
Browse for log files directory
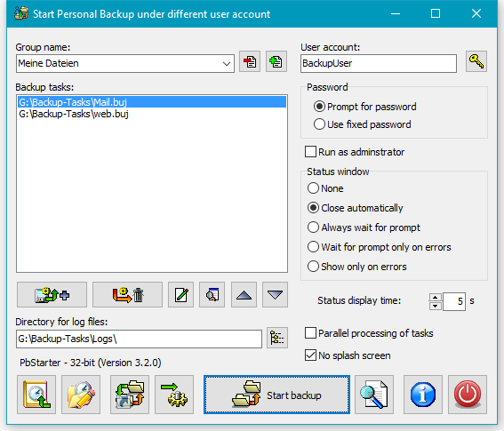click(277, 338)
